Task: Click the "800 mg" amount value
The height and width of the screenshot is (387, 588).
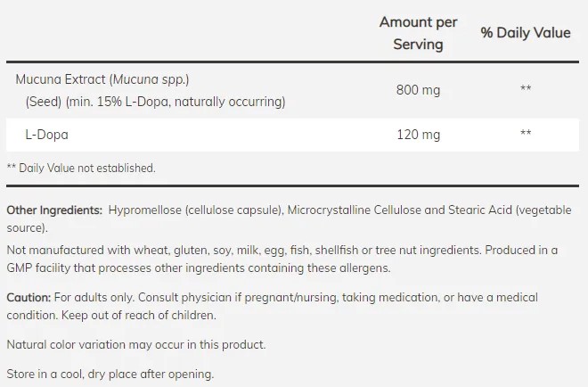Action: [x=418, y=90]
